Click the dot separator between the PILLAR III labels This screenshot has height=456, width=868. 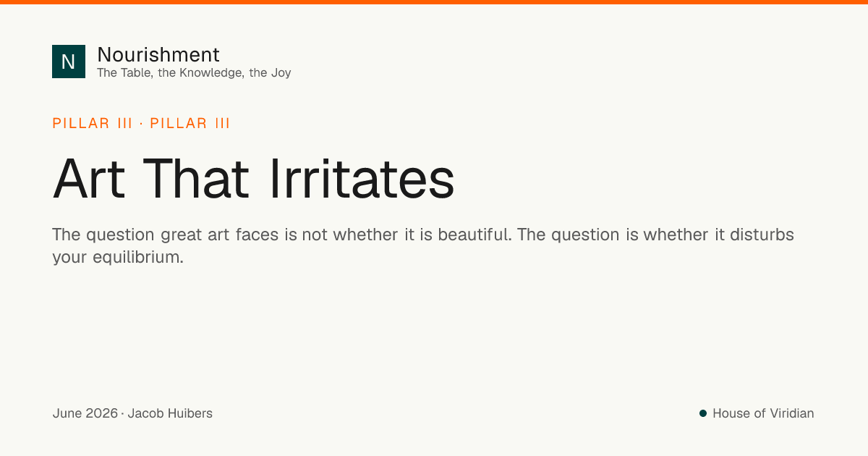(x=141, y=124)
